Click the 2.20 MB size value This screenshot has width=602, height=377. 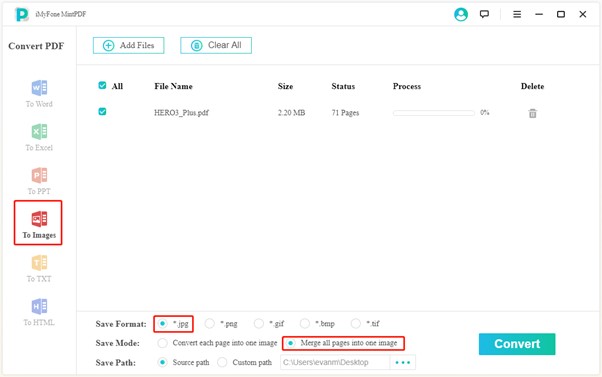pos(291,113)
